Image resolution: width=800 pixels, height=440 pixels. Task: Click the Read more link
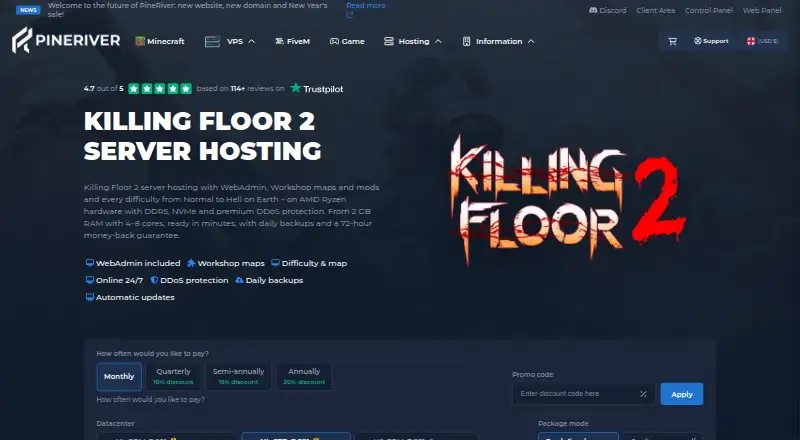click(x=366, y=6)
